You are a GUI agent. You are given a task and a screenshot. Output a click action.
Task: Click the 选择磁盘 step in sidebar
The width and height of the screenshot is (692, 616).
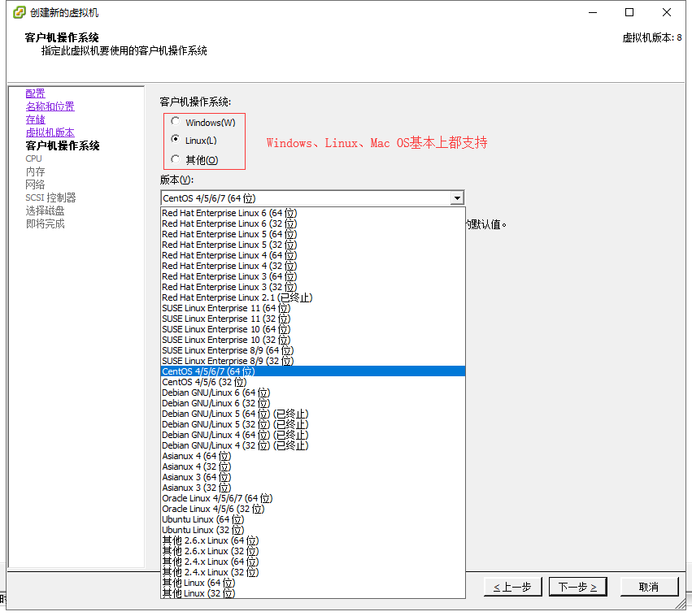[x=45, y=210]
